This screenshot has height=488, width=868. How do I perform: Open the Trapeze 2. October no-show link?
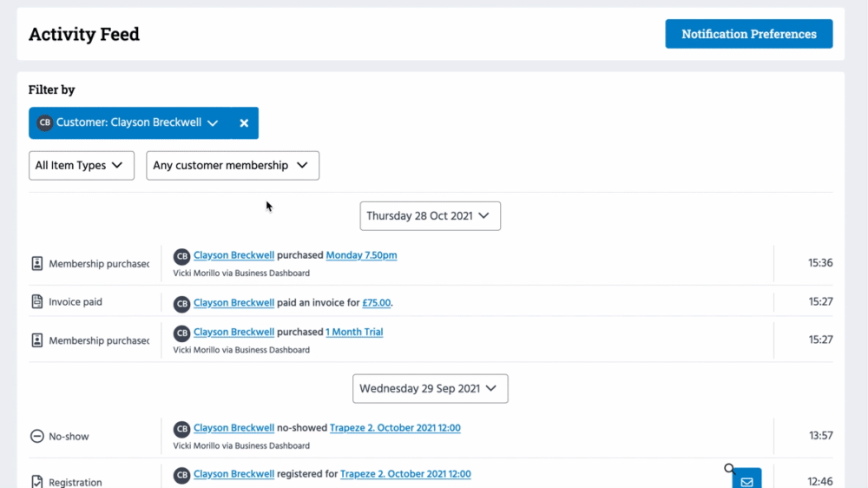pos(395,428)
